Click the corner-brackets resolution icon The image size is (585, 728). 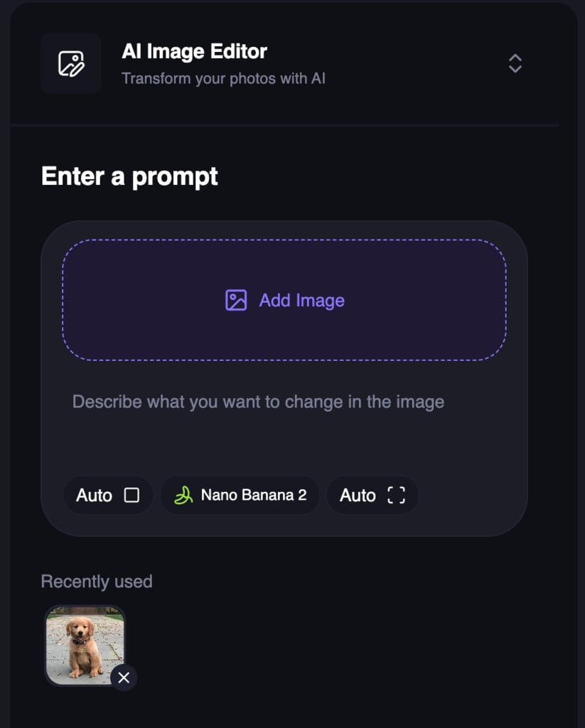tap(396, 495)
